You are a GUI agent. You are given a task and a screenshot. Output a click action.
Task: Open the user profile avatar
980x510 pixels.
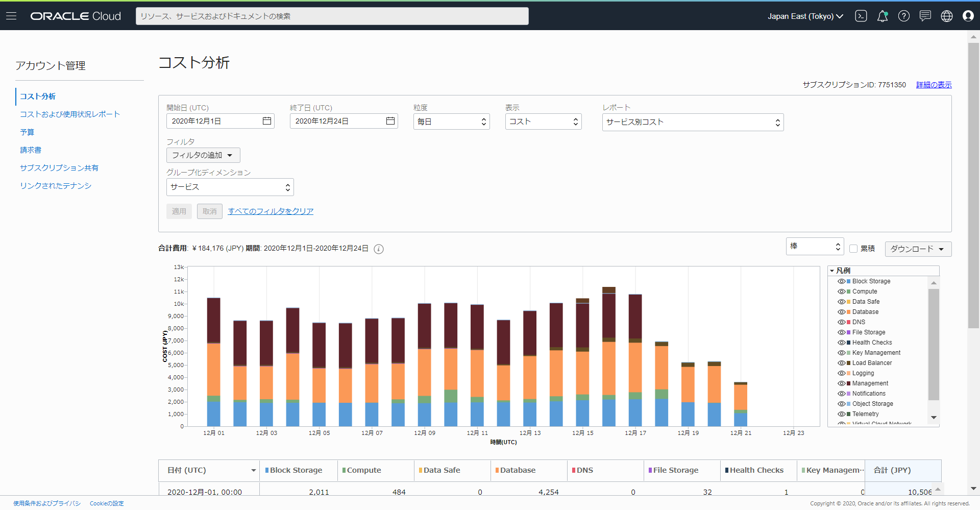click(x=968, y=16)
